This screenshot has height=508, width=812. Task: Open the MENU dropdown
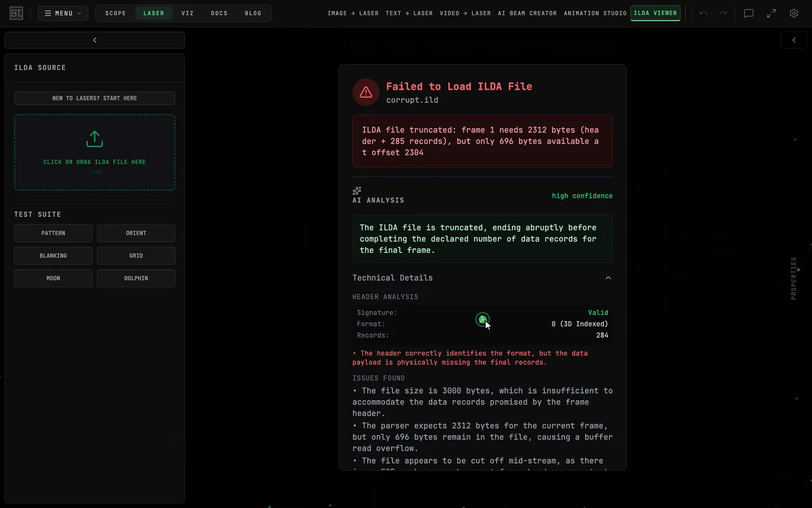[x=63, y=13]
